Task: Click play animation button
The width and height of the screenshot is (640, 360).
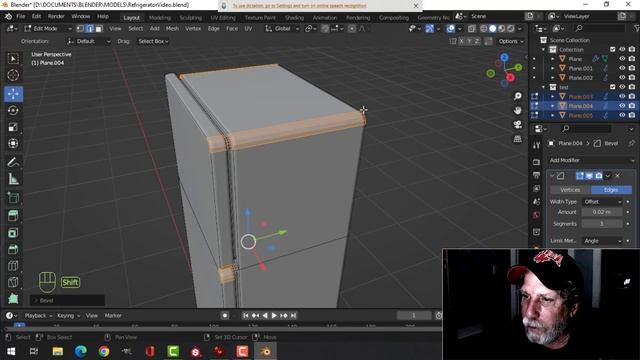Action: pos(274,316)
